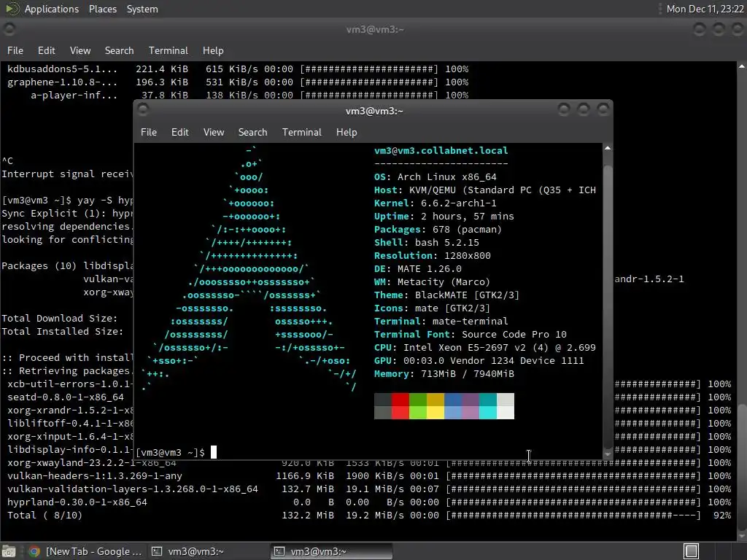Click the hyprland-0.30.0-1-x86_64 line in background terminal
This screenshot has height=560, width=747.
point(369,502)
